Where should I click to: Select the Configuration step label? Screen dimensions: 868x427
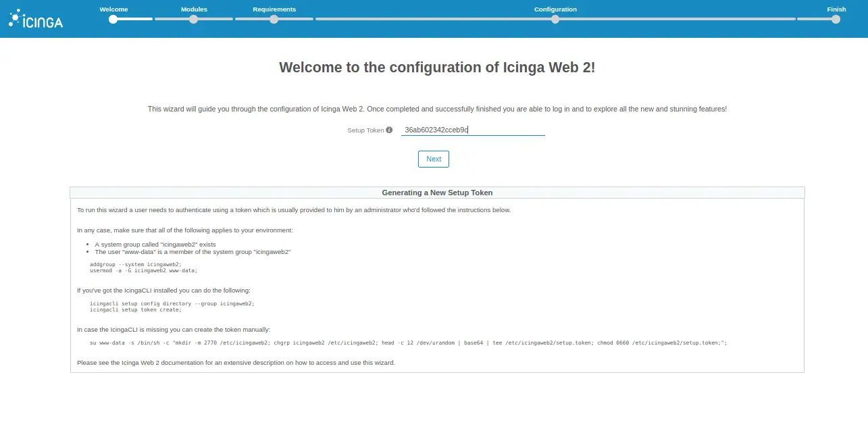pyautogui.click(x=555, y=9)
